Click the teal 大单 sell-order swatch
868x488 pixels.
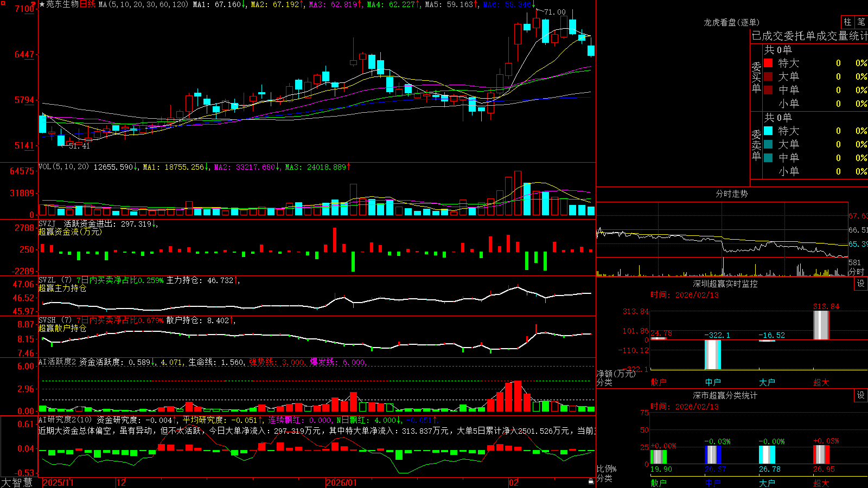(768, 144)
